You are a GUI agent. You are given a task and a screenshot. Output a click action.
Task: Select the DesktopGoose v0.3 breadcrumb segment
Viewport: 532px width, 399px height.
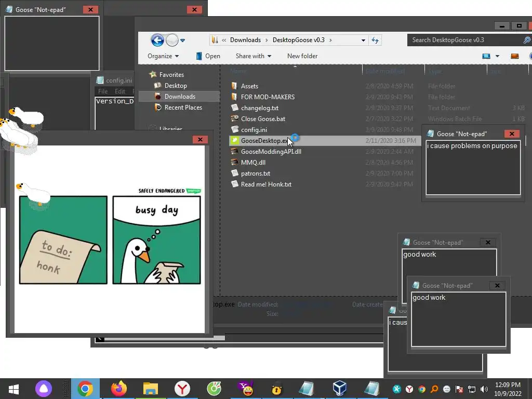pyautogui.click(x=299, y=40)
